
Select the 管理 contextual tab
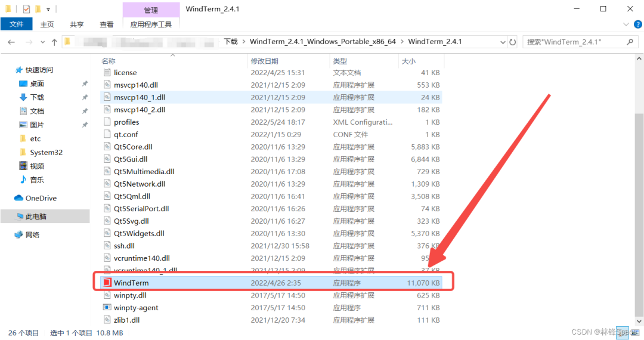coord(151,10)
